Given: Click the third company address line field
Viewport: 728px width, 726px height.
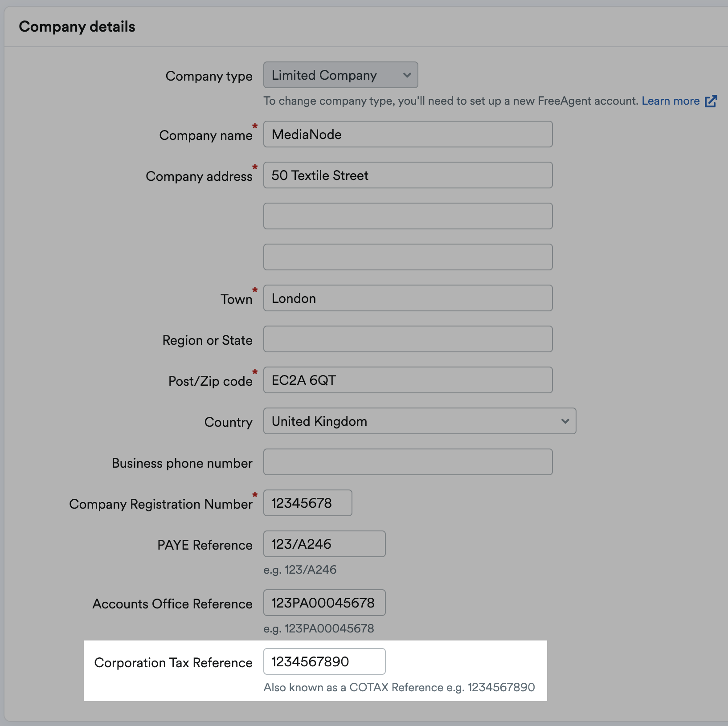Looking at the screenshot, I should tap(408, 257).
